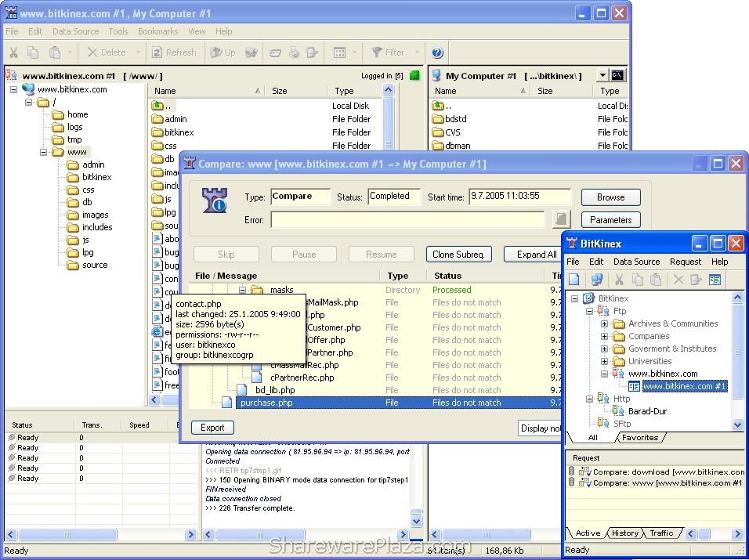
Task: Click the BitKinex root node icon
Action: click(x=588, y=298)
